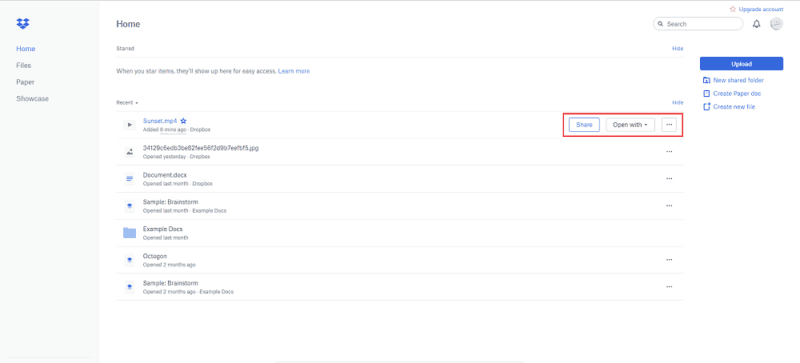Click the Create Paper doc icon
The width and height of the screenshot is (800, 363).
[x=707, y=93]
